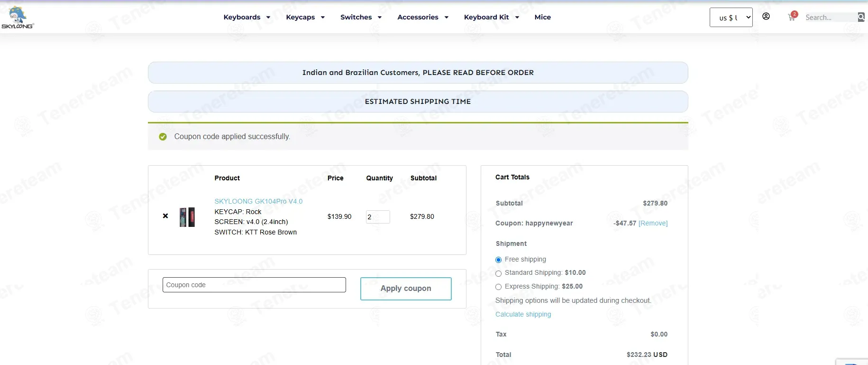
Task: Click the quantity field showing 2
Action: tap(378, 217)
